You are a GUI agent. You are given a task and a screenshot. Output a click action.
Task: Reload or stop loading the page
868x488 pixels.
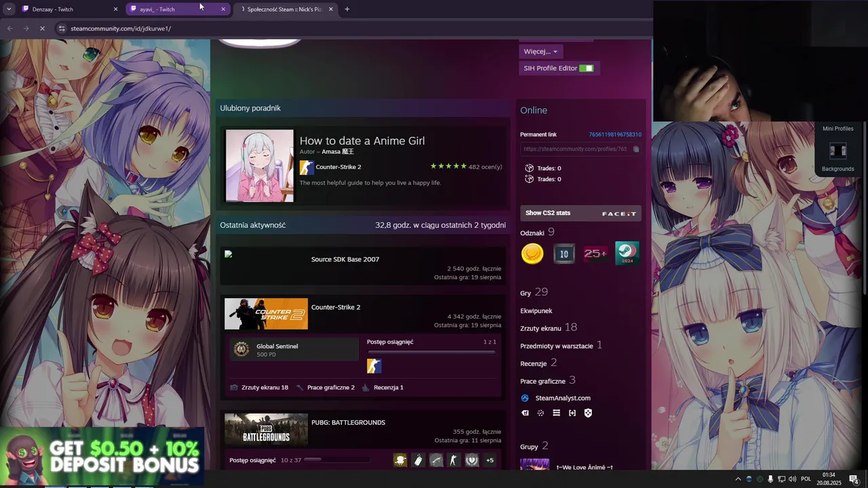click(42, 28)
